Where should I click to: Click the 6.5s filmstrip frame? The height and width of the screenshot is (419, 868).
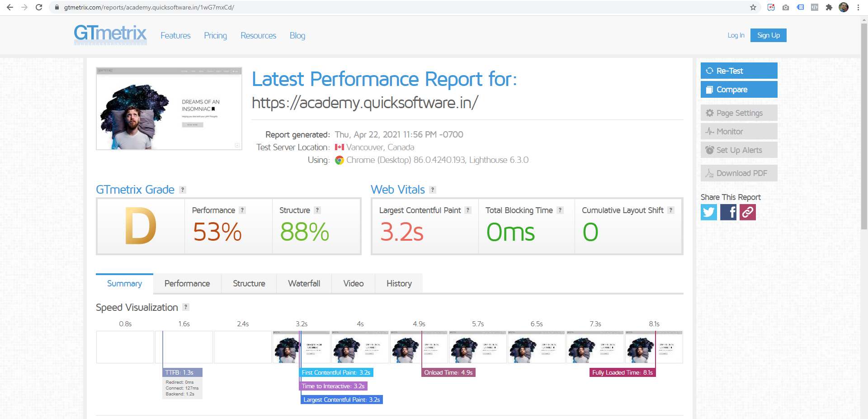(537, 347)
